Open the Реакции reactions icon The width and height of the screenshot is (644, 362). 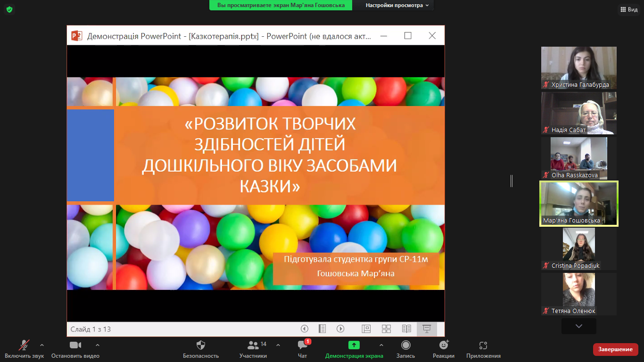tap(443, 346)
